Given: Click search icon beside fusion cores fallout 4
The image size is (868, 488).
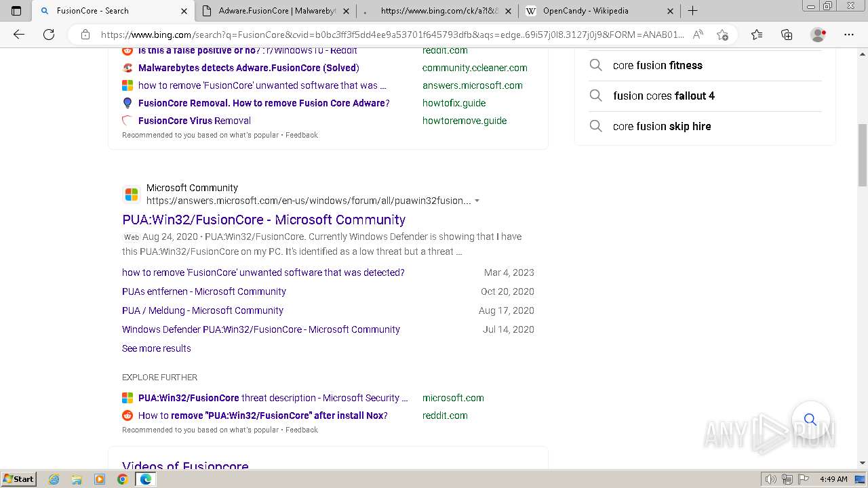Looking at the screenshot, I should pyautogui.click(x=595, y=96).
